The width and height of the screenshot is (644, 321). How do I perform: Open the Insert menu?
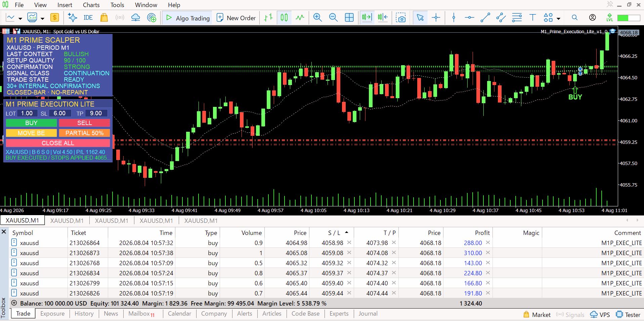(x=65, y=5)
